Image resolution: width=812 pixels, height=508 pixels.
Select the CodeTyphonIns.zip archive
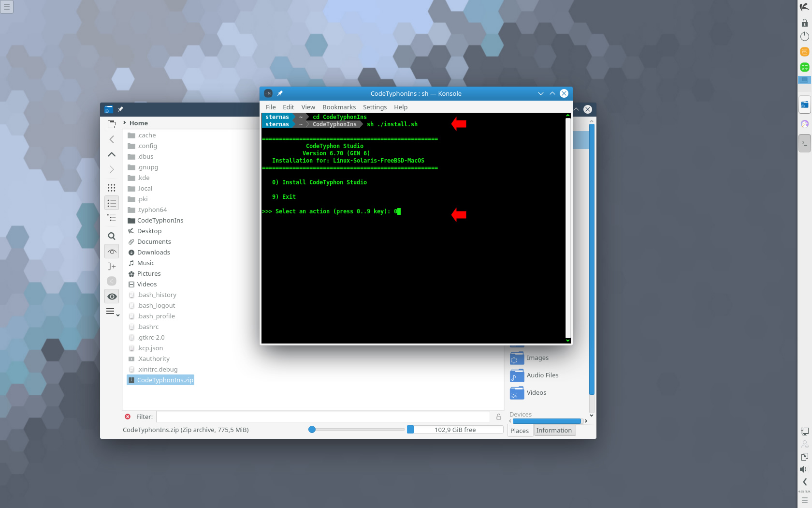click(160, 380)
